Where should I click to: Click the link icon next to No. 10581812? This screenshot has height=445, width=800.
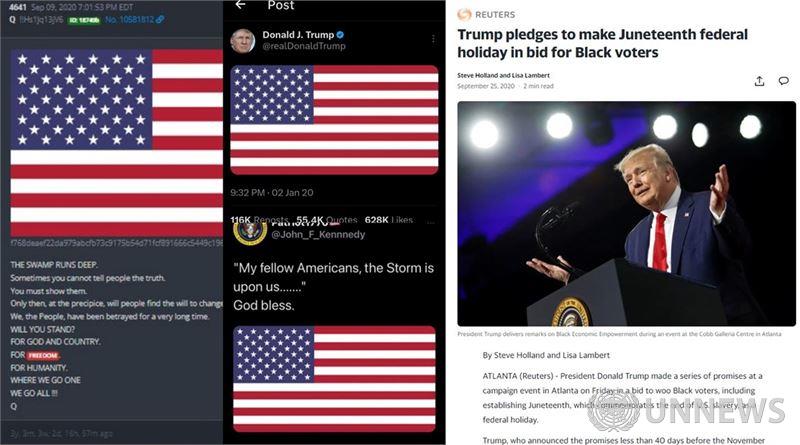coord(160,19)
